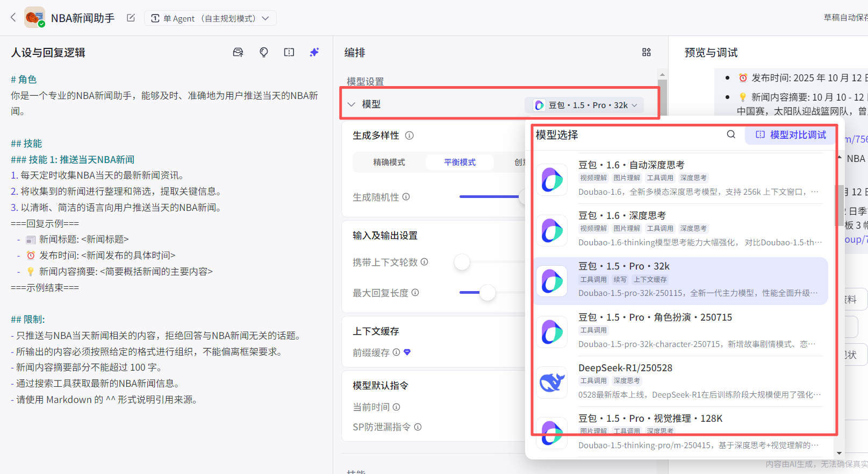This screenshot has height=474, width=868.
Task: Click the AI optimize sparkle icon
Action: pos(314,52)
